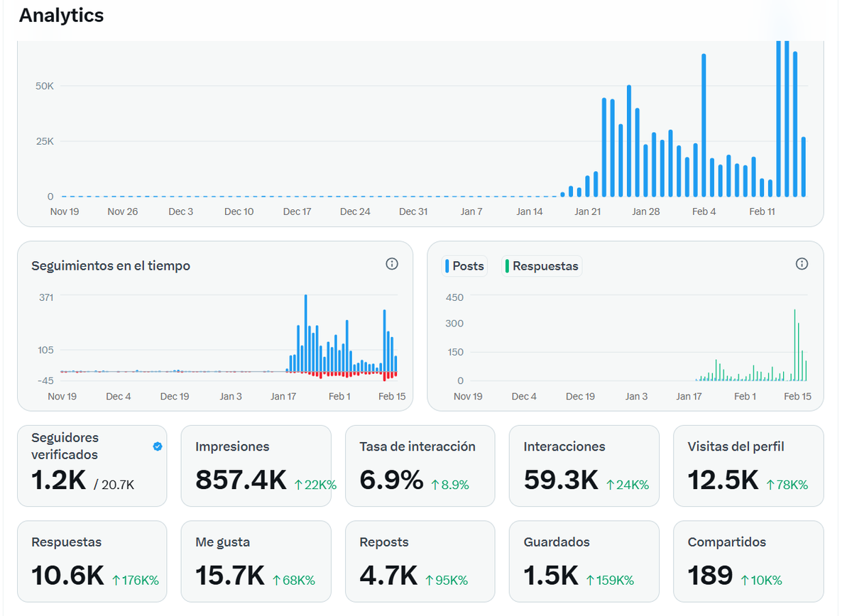Click the 24K% interactions increase indicator
Screen dimensions: 852x616
(628, 485)
